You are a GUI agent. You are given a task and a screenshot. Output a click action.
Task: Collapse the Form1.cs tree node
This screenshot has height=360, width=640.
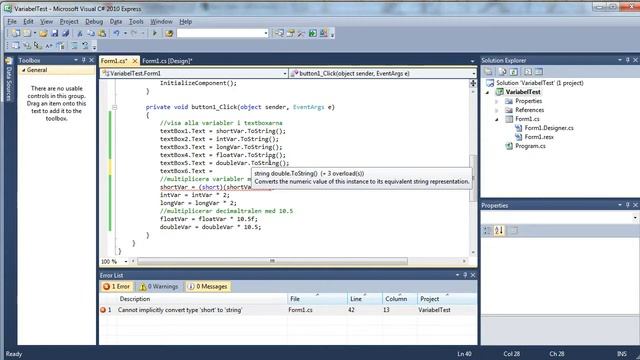pos(497,119)
